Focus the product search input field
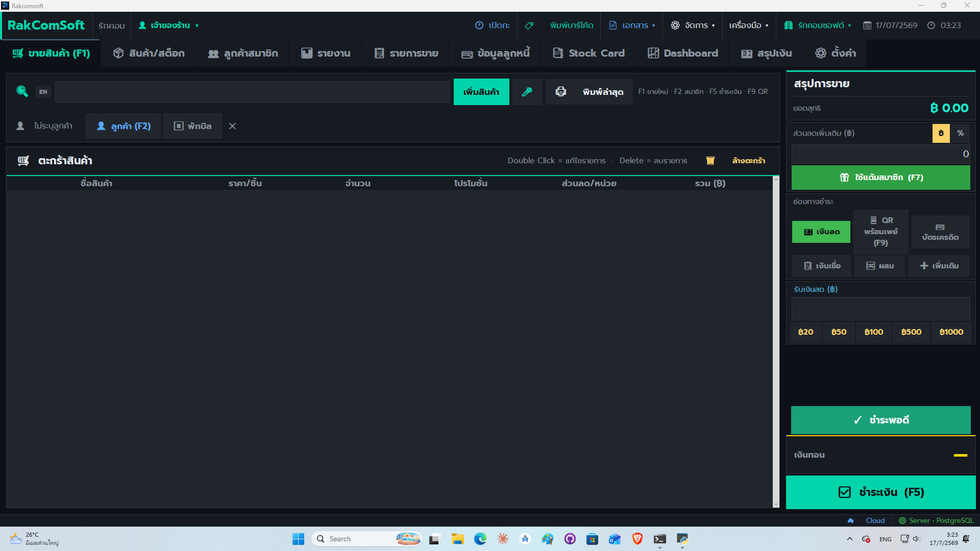The image size is (980, 551). click(252, 92)
